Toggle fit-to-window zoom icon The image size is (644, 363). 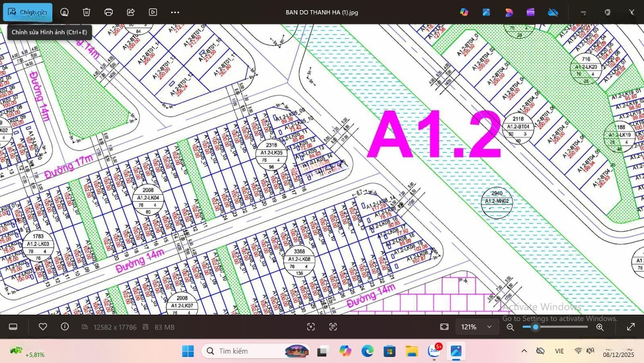tap(444, 327)
